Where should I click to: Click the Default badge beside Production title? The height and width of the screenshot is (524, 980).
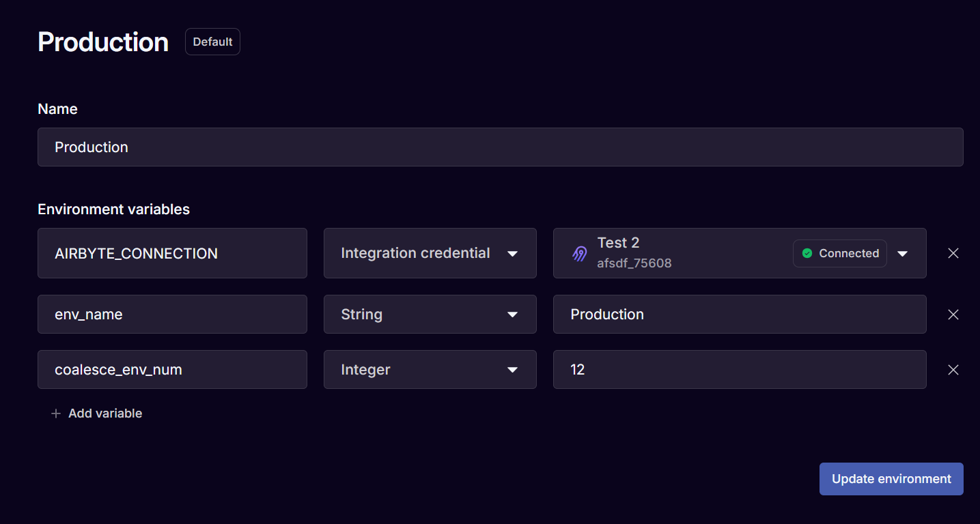point(212,42)
